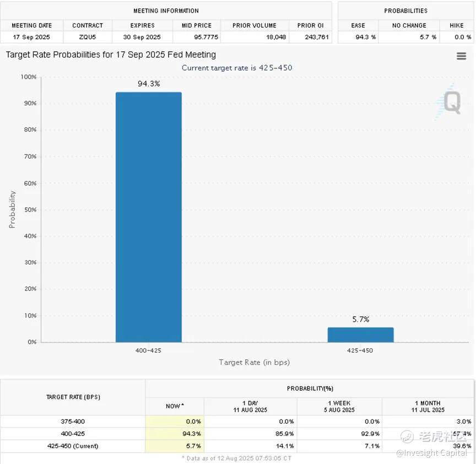Open the chart hamburger menu icon
Viewport: 476px width, 464px height.
click(461, 56)
